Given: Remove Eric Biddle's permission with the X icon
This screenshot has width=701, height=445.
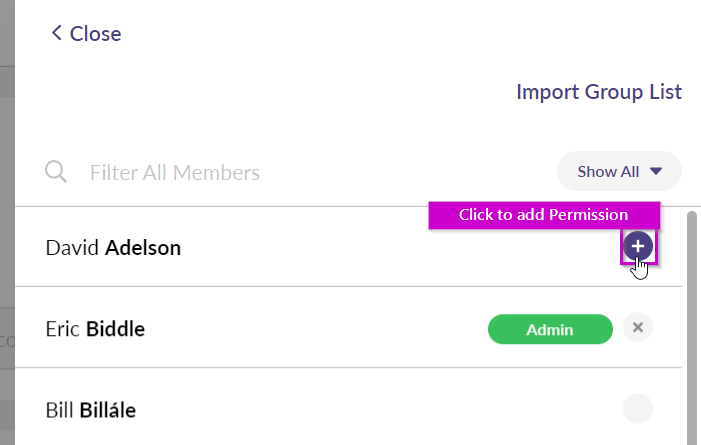Looking at the screenshot, I should click(638, 327).
